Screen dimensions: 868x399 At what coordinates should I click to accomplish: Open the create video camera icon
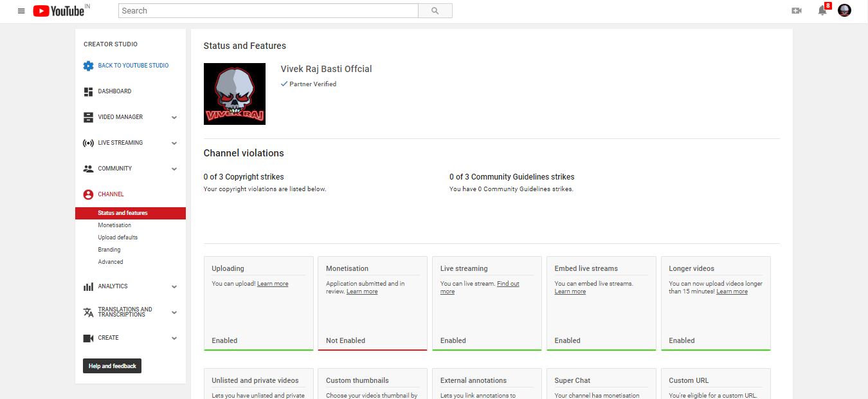click(x=797, y=11)
